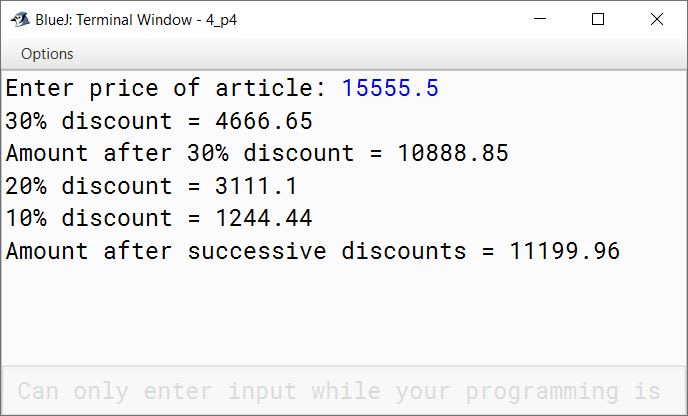688x416 pixels.
Task: Select the '10% discount' label text
Action: point(88,218)
